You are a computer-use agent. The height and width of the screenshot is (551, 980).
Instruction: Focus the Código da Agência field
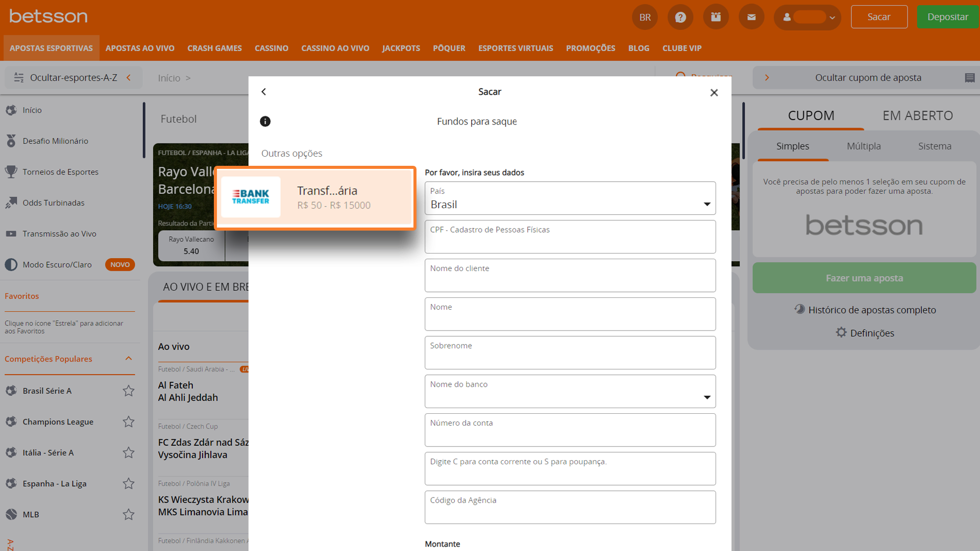[570, 507]
